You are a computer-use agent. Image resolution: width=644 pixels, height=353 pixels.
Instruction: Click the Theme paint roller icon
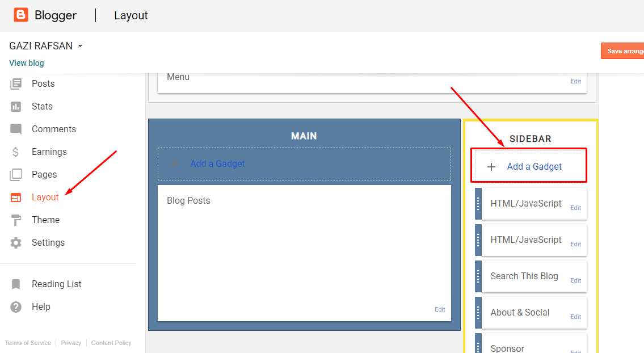[x=16, y=220]
